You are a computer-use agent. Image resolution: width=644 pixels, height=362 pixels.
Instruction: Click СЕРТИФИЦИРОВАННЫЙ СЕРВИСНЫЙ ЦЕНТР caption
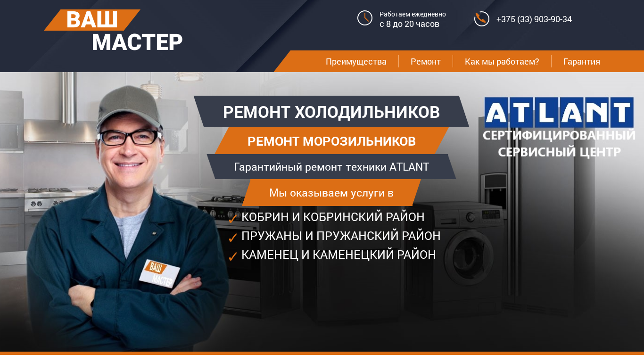(559, 144)
